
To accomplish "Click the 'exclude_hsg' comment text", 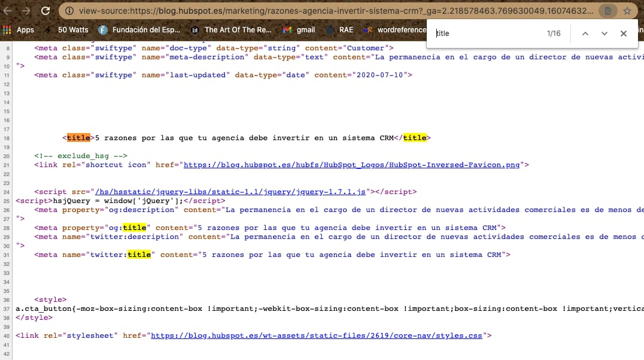I will [x=81, y=156].
